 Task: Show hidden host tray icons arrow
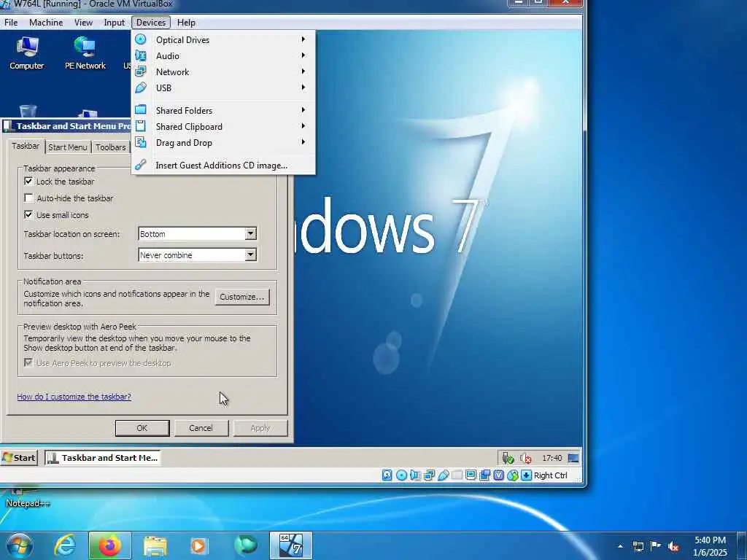click(620, 546)
